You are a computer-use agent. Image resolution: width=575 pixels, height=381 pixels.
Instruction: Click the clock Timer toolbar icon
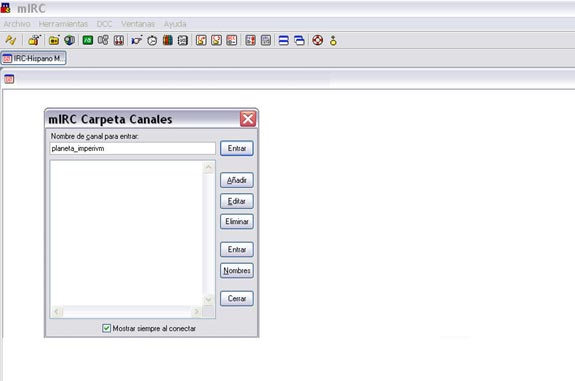click(x=152, y=40)
